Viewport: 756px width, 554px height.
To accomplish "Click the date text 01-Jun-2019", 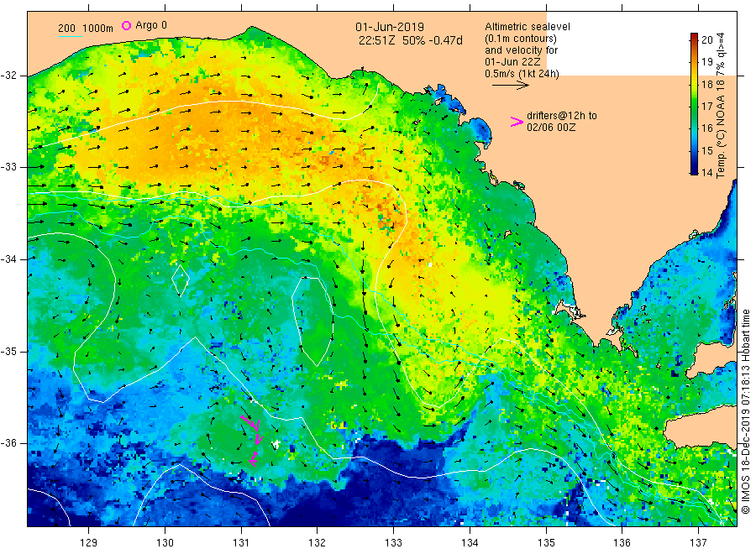I will click(x=390, y=28).
